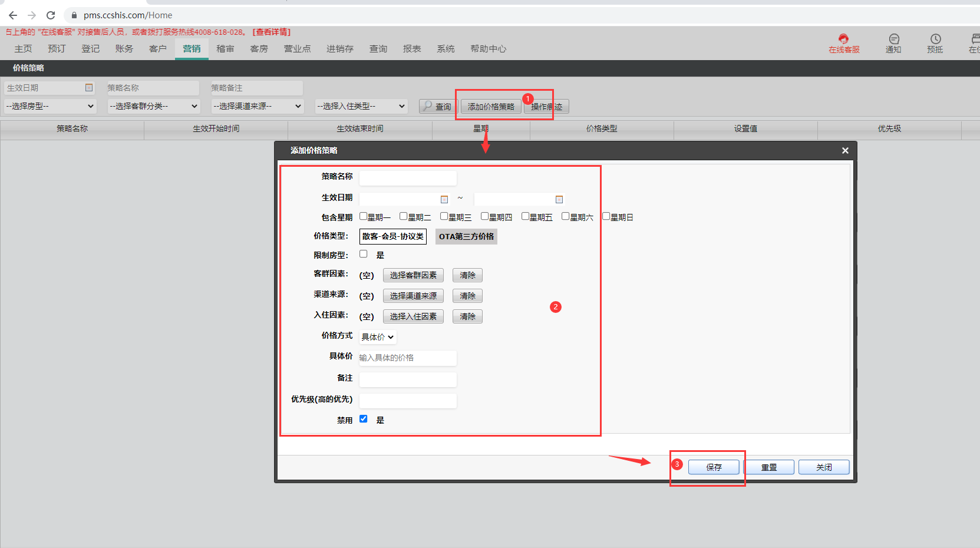Go forward in the browser
Screen dimensions: 980x548
(x=32, y=15)
